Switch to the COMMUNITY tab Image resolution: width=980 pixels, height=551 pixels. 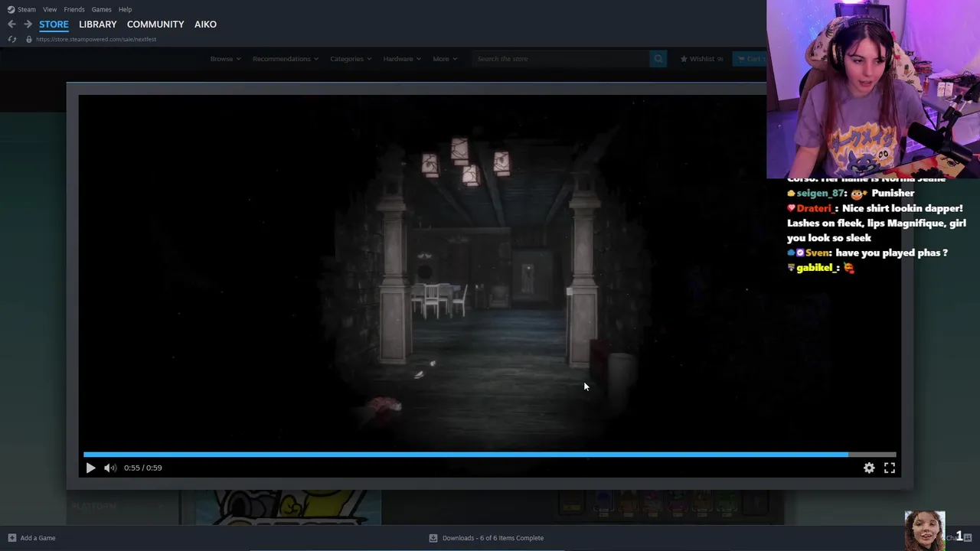tap(155, 24)
